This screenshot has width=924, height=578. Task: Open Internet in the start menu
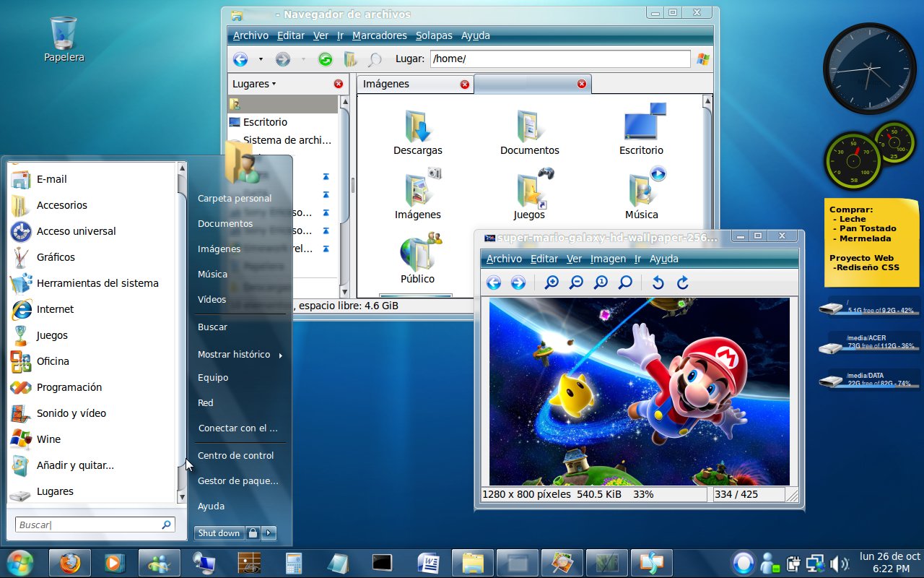tap(92, 309)
